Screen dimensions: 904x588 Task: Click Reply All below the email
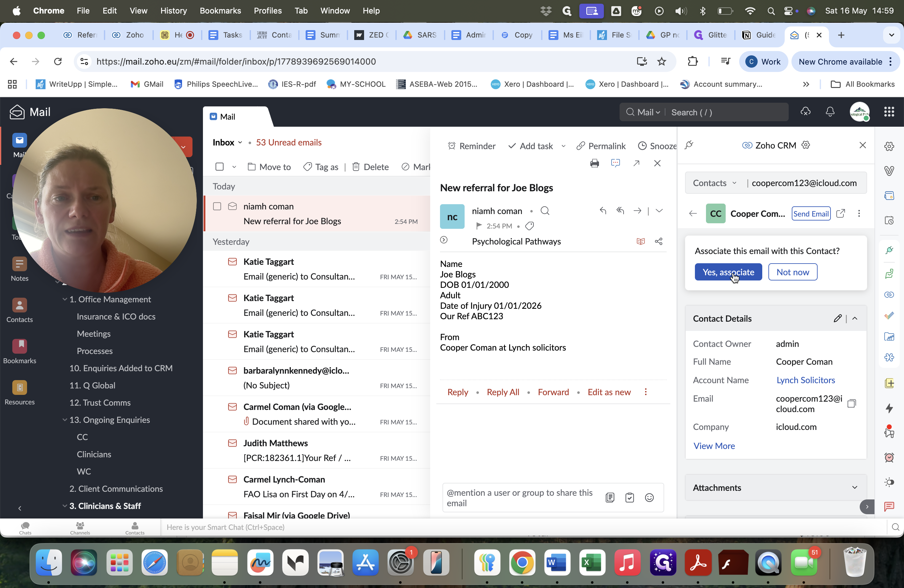(x=503, y=392)
